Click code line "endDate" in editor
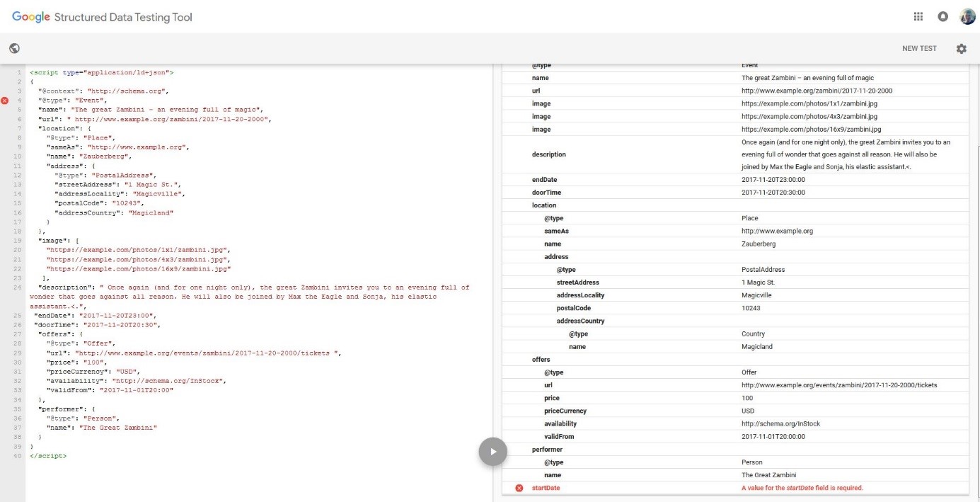 tap(95, 315)
